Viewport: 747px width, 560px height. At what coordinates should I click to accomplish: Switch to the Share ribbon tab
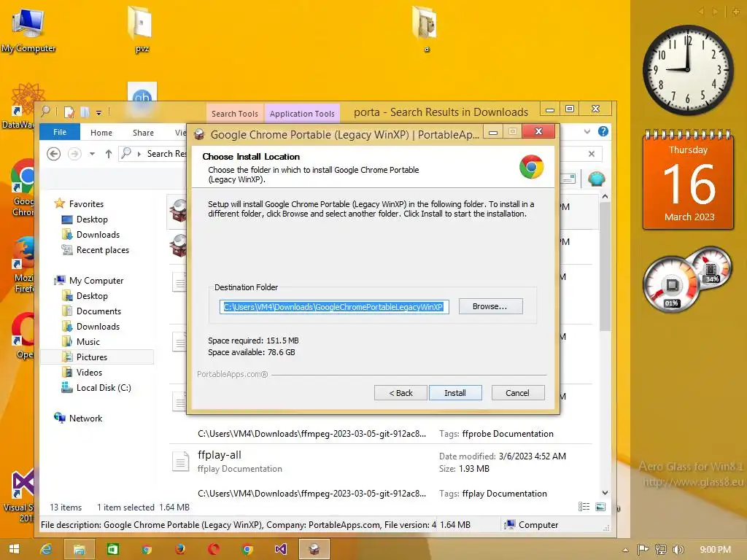tap(143, 133)
